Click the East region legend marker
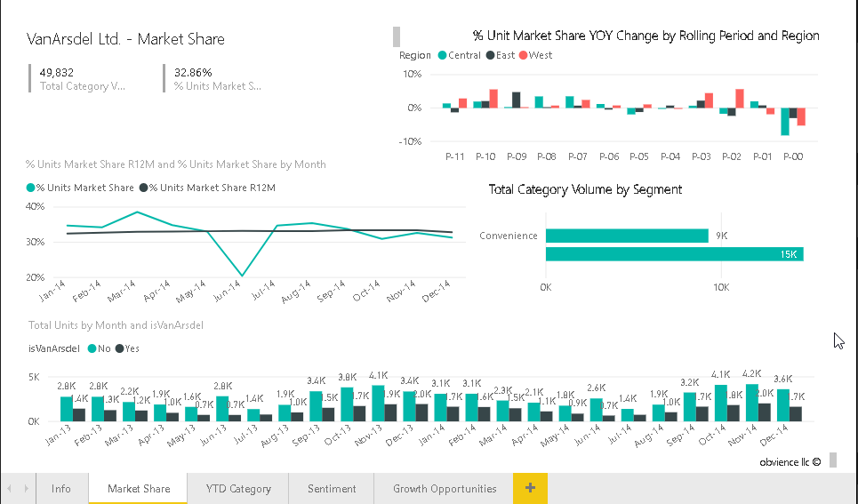 (x=490, y=55)
